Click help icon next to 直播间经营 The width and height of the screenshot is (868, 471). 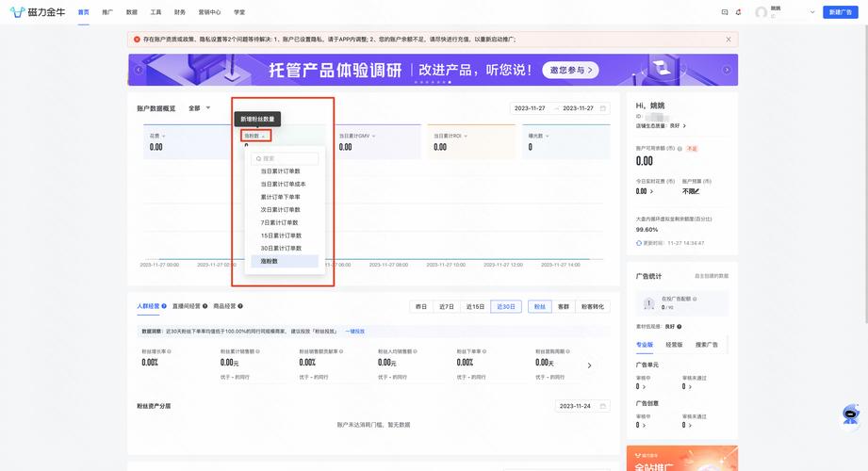point(205,306)
